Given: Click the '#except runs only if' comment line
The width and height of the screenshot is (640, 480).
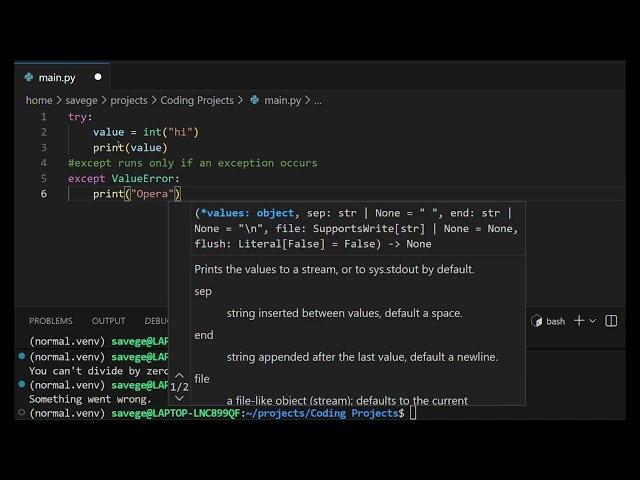Looking at the screenshot, I should [x=193, y=163].
